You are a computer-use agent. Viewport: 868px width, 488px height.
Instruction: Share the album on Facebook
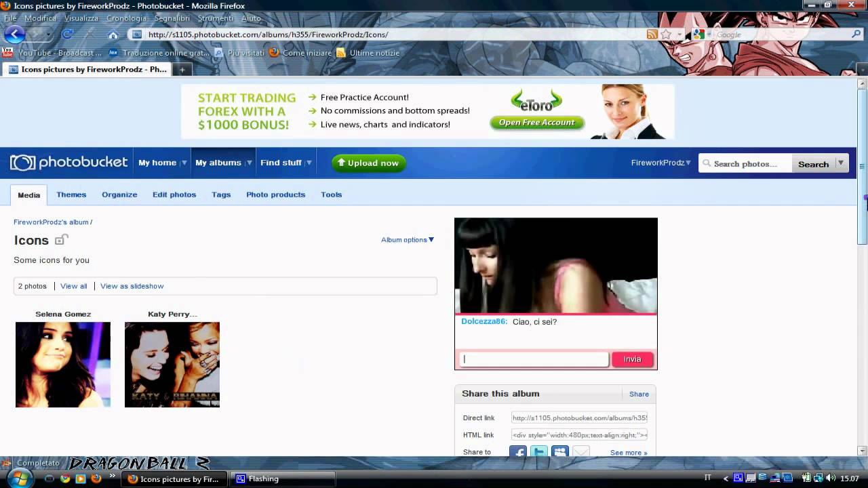pyautogui.click(x=518, y=452)
